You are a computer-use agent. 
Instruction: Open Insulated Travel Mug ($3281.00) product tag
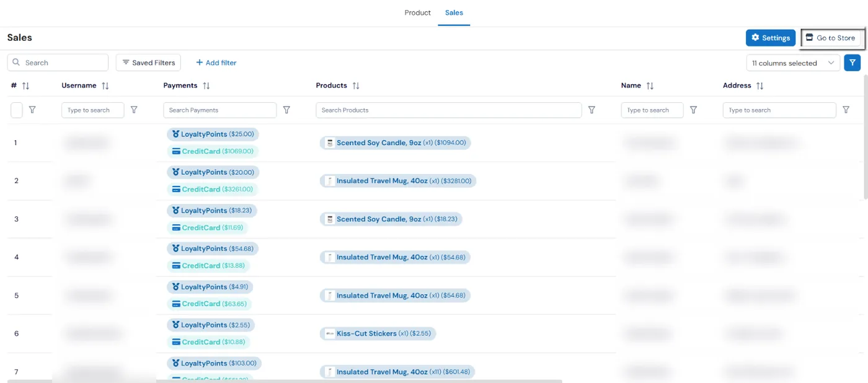coord(398,181)
